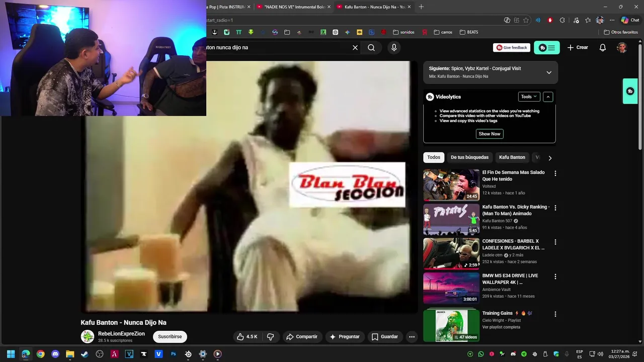Open the browser extensions puzzle icon
The width and height of the screenshot is (644, 362).
562,20
